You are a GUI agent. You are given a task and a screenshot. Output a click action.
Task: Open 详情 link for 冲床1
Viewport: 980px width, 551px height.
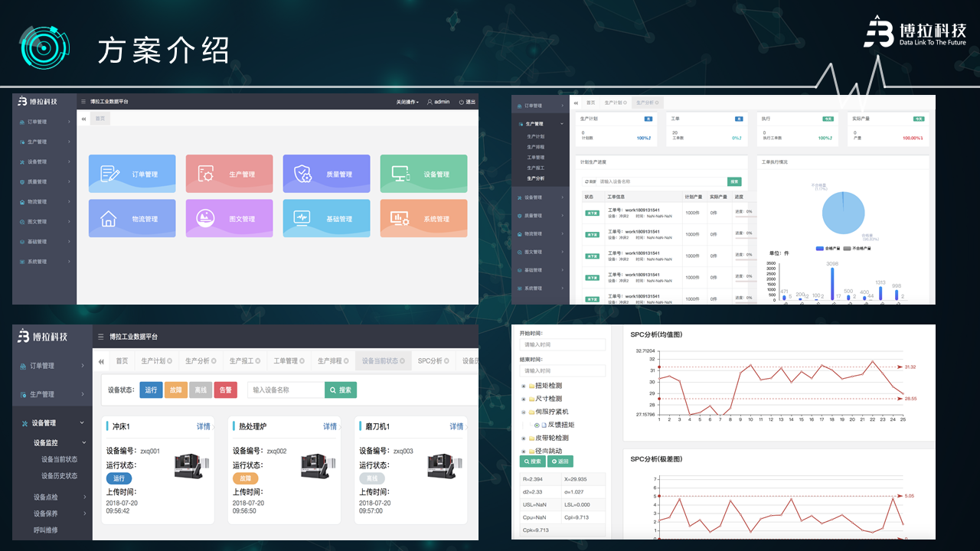(203, 426)
